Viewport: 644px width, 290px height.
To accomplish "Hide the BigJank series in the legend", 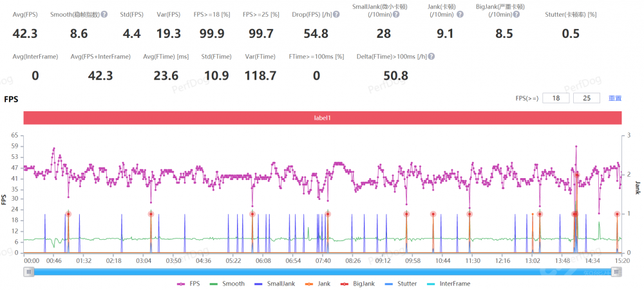I will [358, 284].
